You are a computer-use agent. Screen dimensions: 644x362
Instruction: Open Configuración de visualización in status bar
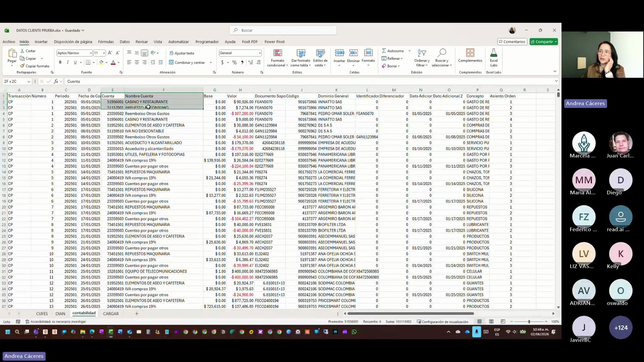pos(442,322)
